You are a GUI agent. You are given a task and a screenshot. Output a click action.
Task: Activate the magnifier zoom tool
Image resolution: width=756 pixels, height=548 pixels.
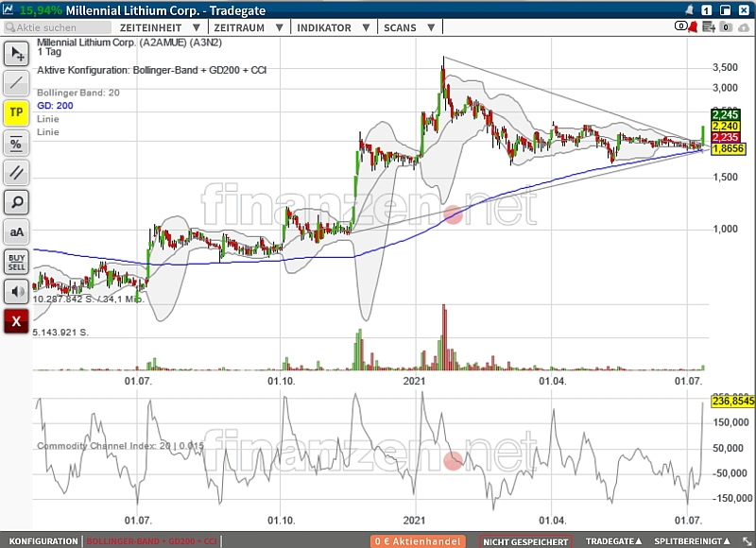click(x=17, y=201)
